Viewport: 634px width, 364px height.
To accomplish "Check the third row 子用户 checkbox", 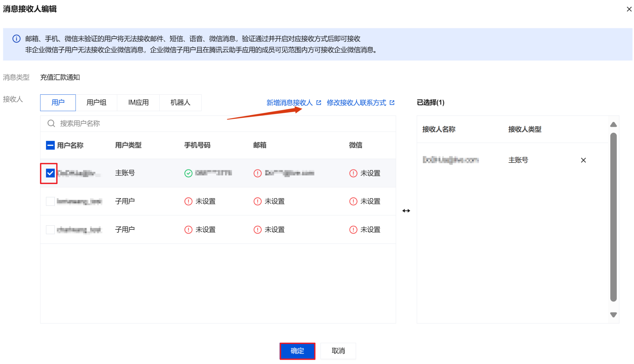I will click(50, 230).
